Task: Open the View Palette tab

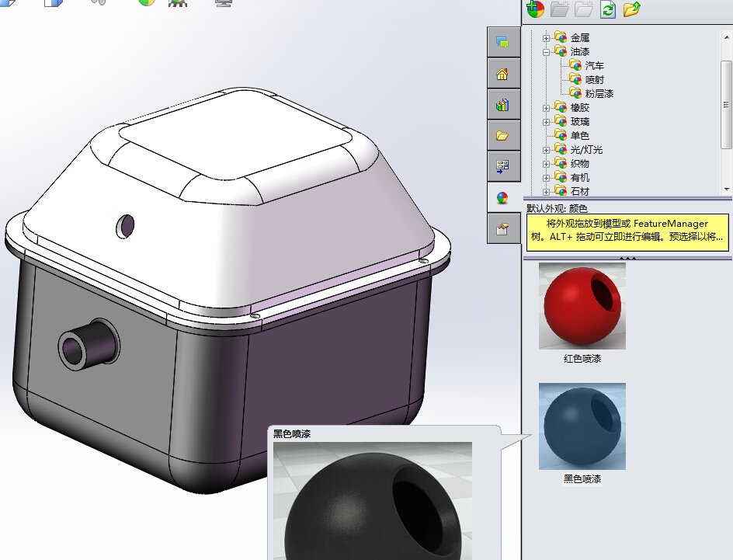Action: [503, 166]
